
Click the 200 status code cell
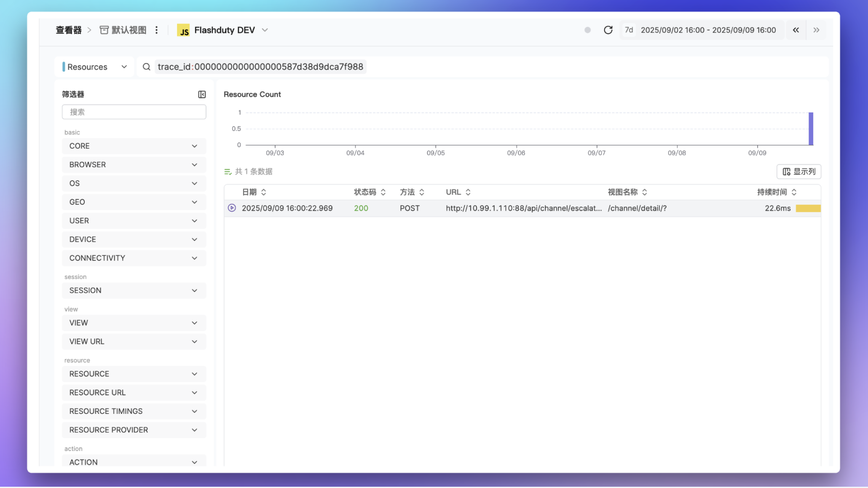click(x=361, y=208)
